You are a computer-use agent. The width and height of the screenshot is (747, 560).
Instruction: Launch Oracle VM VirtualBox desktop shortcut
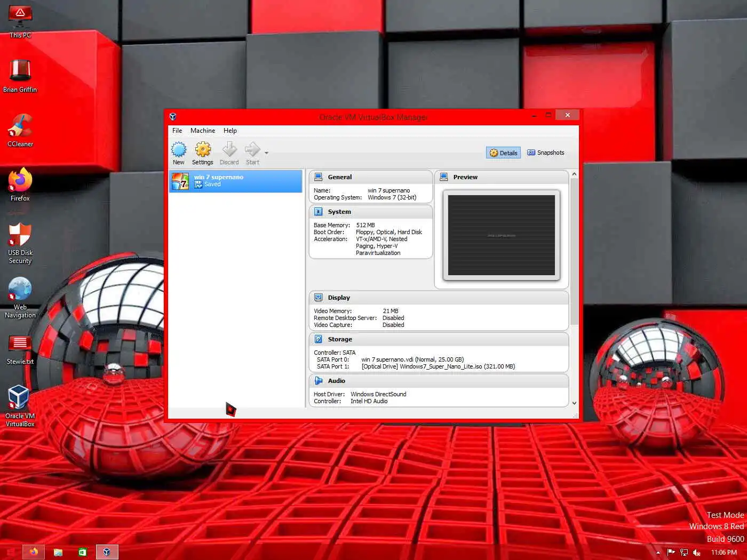(20, 406)
